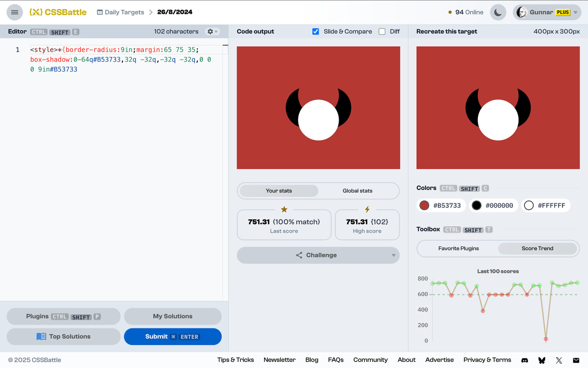588x368 pixels.
Task: Toggle the Slide & Compare checkbox
Action: (x=316, y=32)
